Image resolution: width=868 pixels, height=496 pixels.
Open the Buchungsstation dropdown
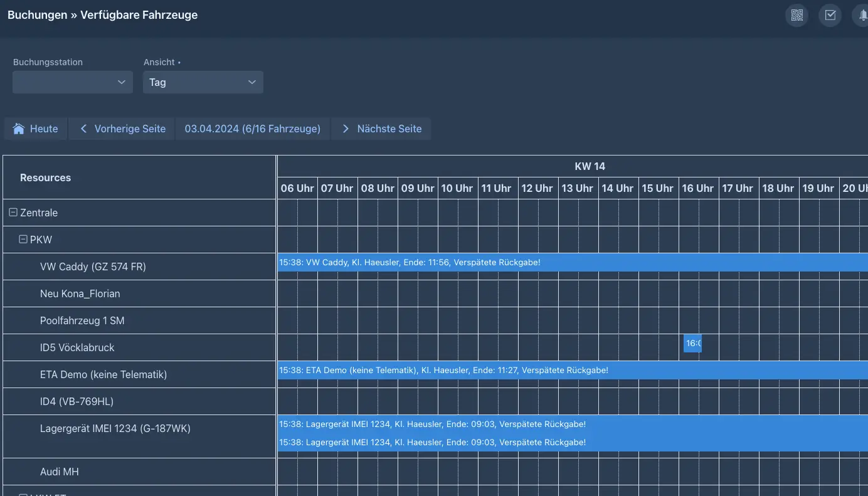73,82
